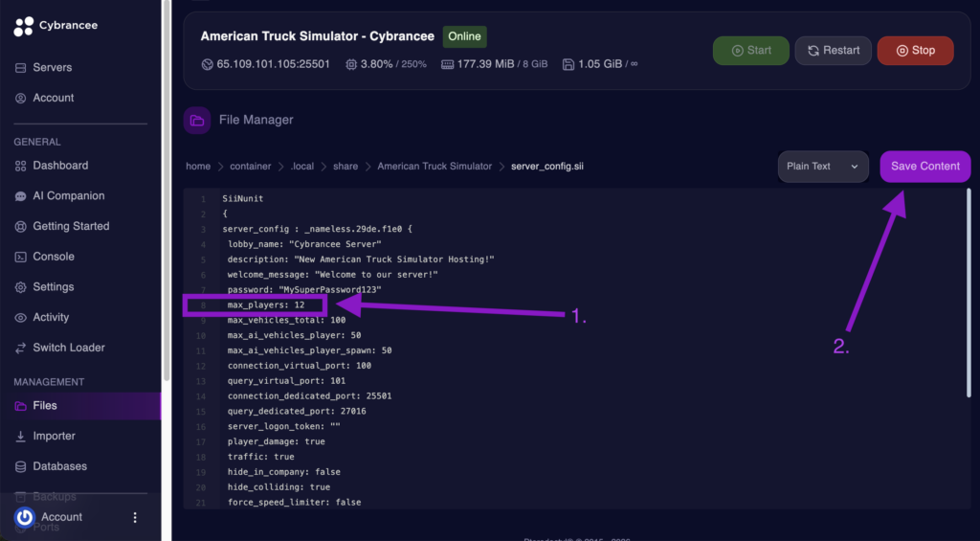Click the server_logon_token line
Screen dimensions: 980x541
tap(283, 426)
